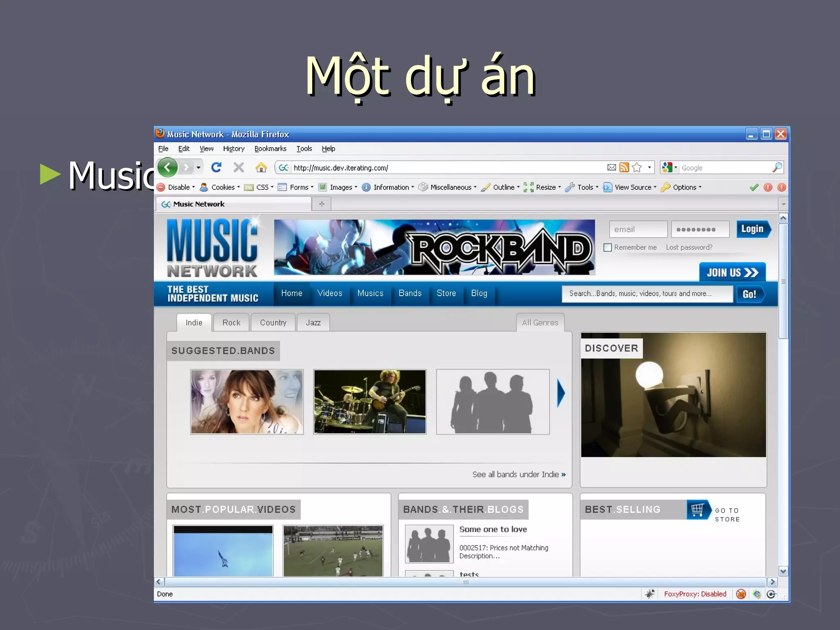This screenshot has width=840, height=630.
Task: Click the site search box
Action: pyautogui.click(x=647, y=294)
